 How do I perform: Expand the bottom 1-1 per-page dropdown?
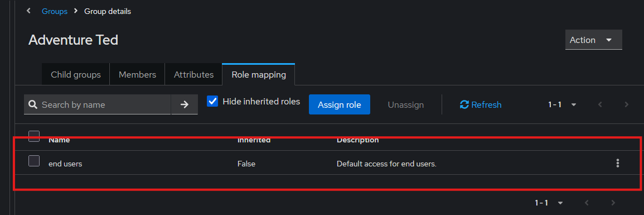pos(549,203)
